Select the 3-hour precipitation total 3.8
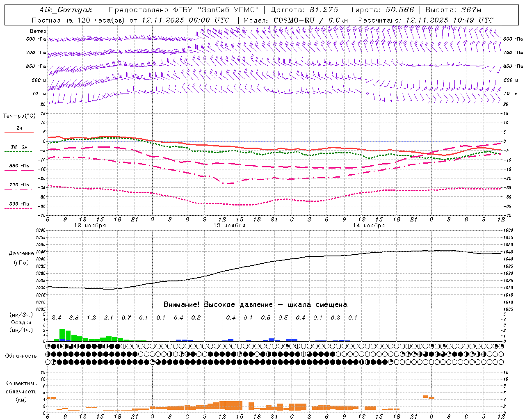The height and width of the screenshot is (420, 525). 74,318
